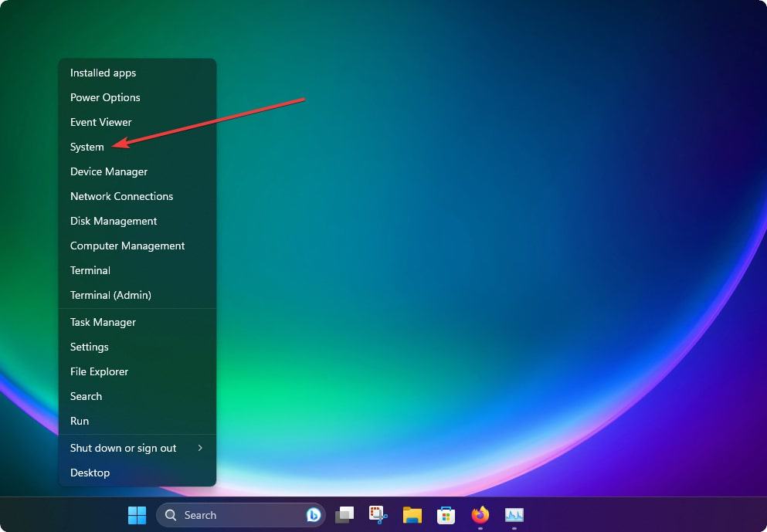Launch the Microsoft Store
767x532 pixels.
coord(446,515)
